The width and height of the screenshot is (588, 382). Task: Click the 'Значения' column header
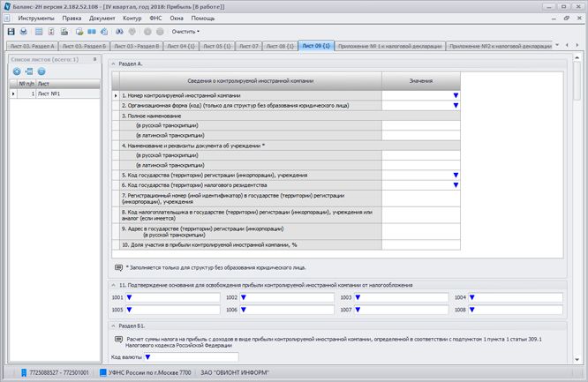pyautogui.click(x=421, y=81)
